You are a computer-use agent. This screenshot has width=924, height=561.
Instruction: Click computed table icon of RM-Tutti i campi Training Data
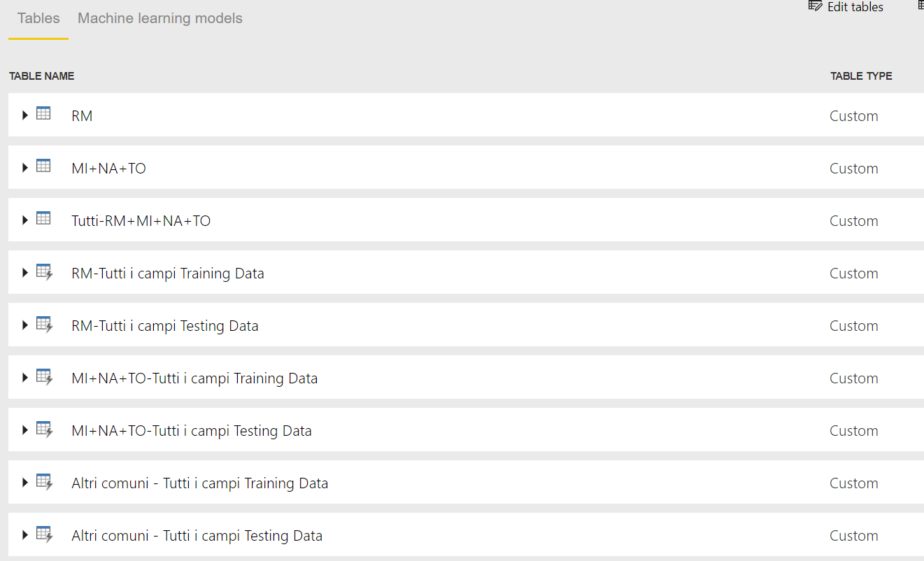click(x=45, y=272)
